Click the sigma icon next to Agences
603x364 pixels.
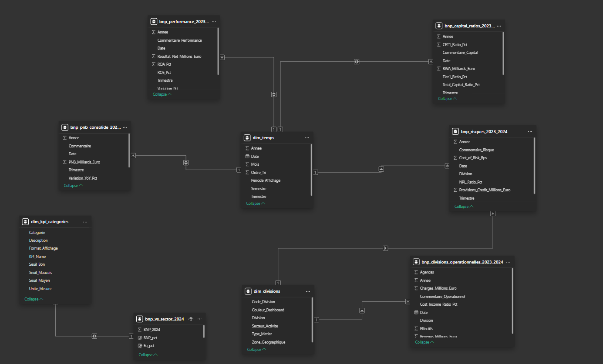(416, 272)
